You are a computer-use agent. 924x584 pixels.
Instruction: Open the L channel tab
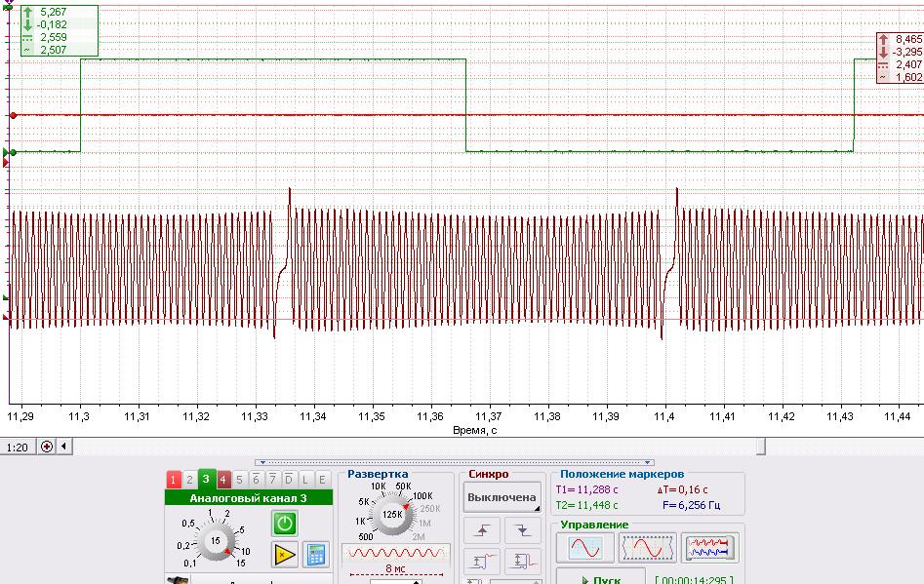[305, 480]
